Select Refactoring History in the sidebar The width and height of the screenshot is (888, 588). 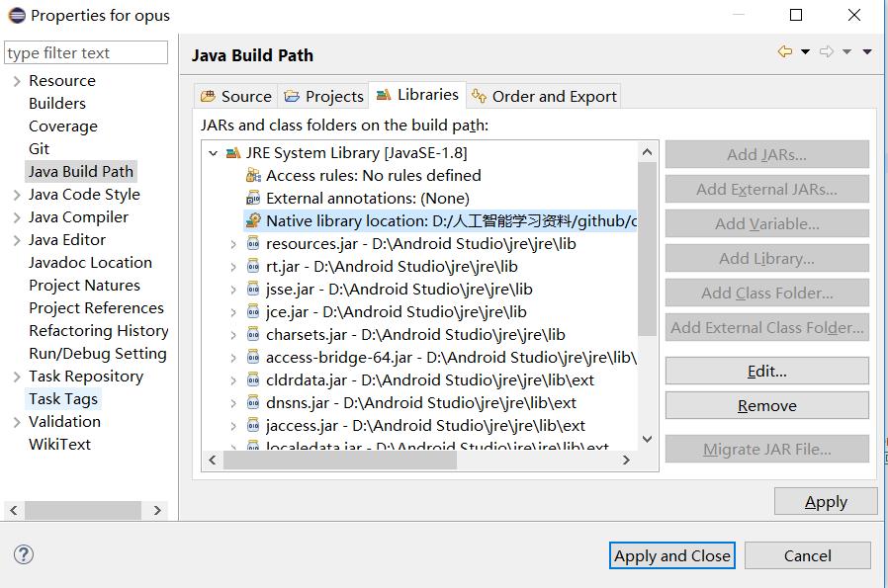click(99, 330)
